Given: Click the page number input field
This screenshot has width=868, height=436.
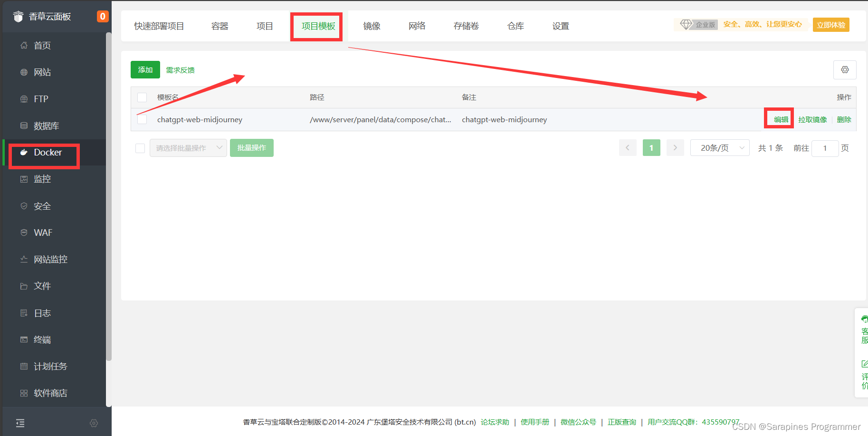Looking at the screenshot, I should click(x=825, y=148).
